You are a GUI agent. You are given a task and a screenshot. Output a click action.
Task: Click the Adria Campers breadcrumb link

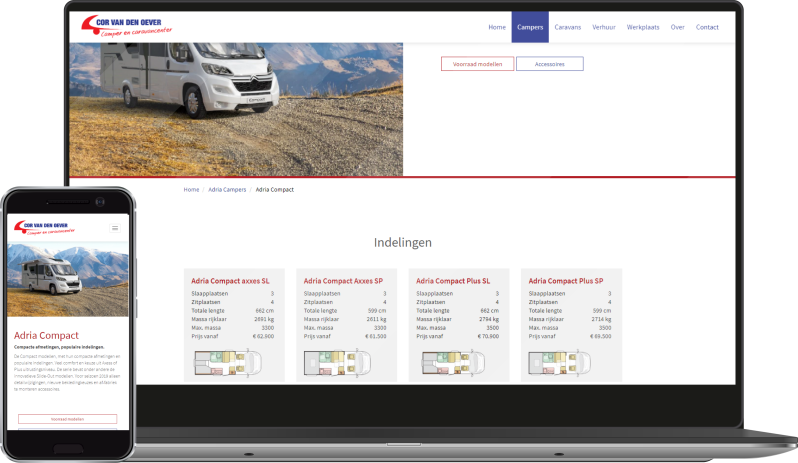coord(227,190)
